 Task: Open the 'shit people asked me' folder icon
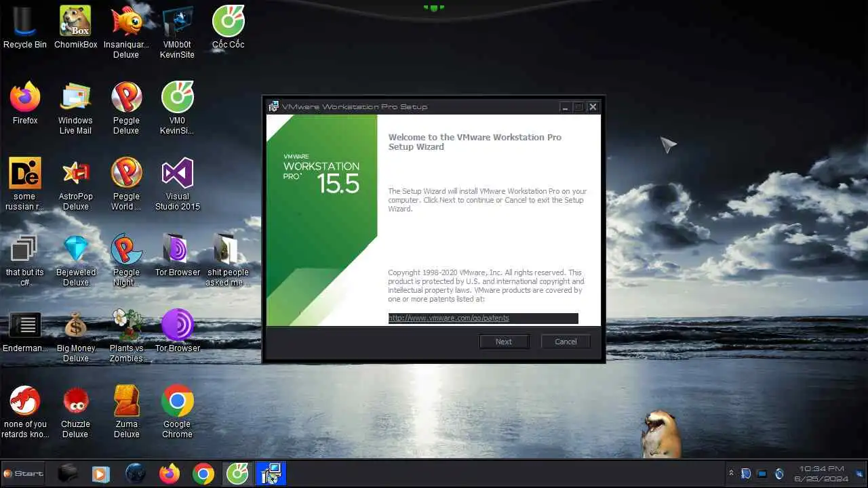point(227,260)
